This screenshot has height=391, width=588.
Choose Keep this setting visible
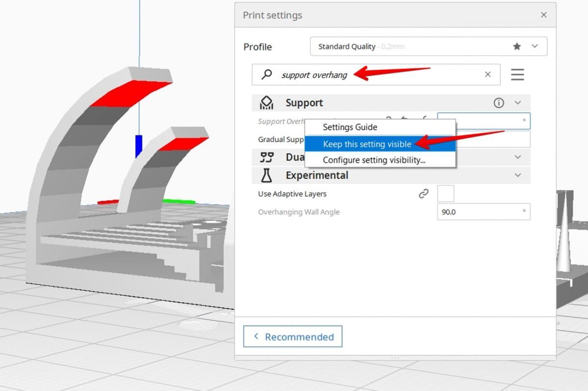(x=367, y=144)
